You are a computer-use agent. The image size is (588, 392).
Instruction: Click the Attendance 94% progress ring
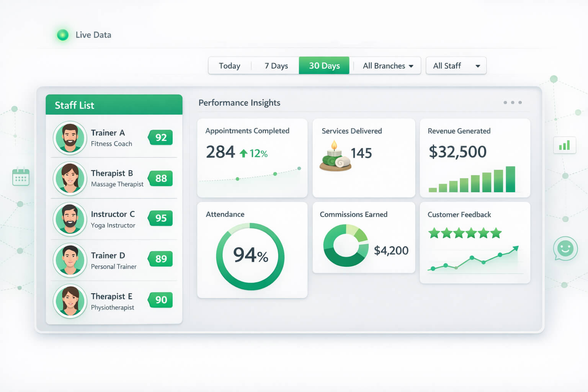tap(250, 256)
